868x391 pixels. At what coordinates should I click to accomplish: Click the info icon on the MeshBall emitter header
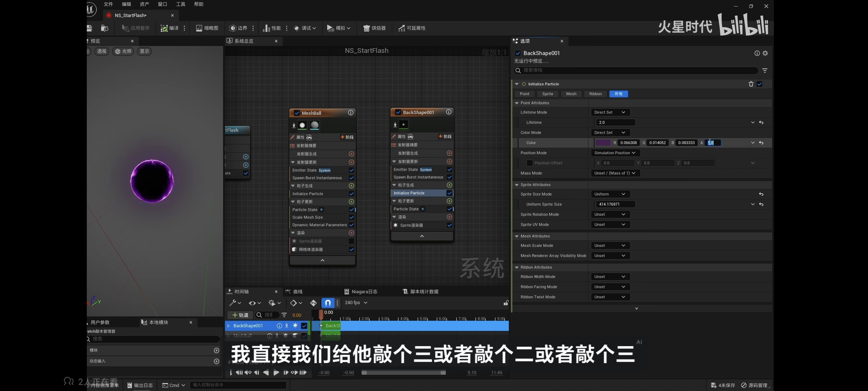[350, 113]
